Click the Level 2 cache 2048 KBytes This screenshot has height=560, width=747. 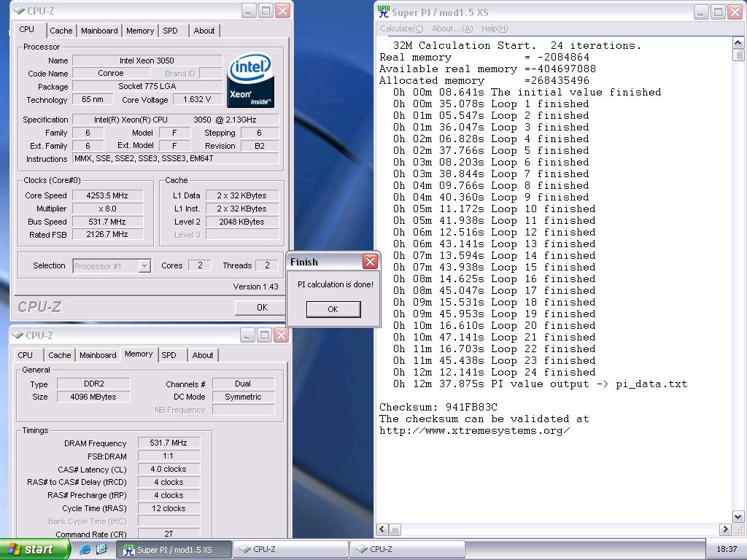242,222
